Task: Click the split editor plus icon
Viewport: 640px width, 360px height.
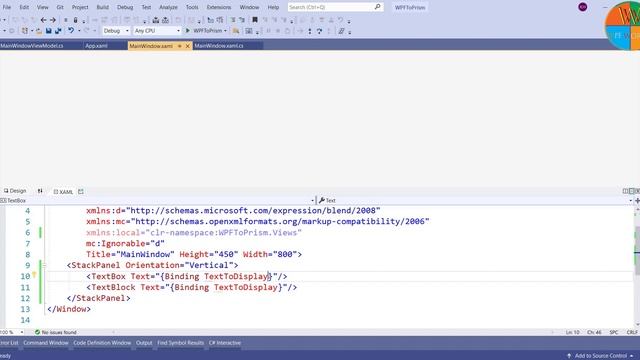Action: click(x=637, y=200)
